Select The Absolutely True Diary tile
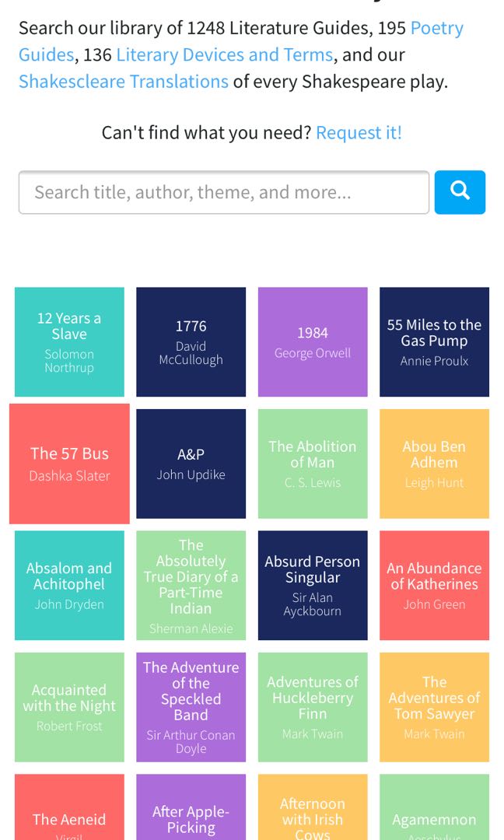The image size is (504, 840). click(x=191, y=585)
